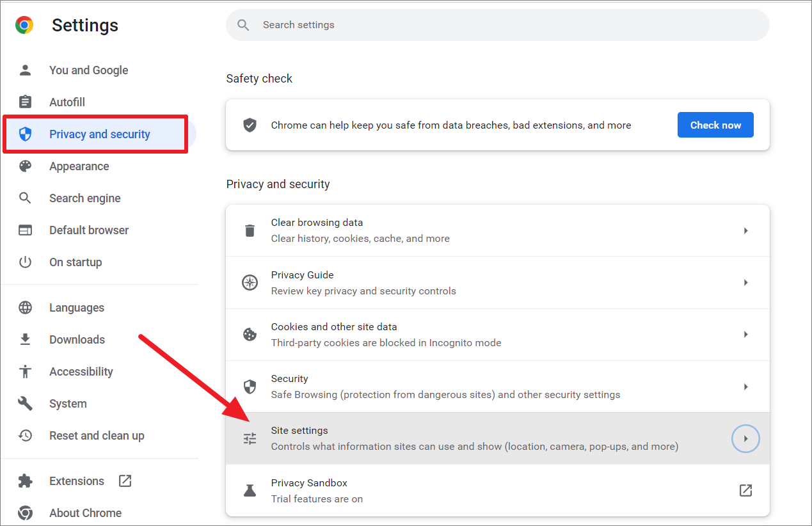Open Privacy Guide option

point(498,282)
